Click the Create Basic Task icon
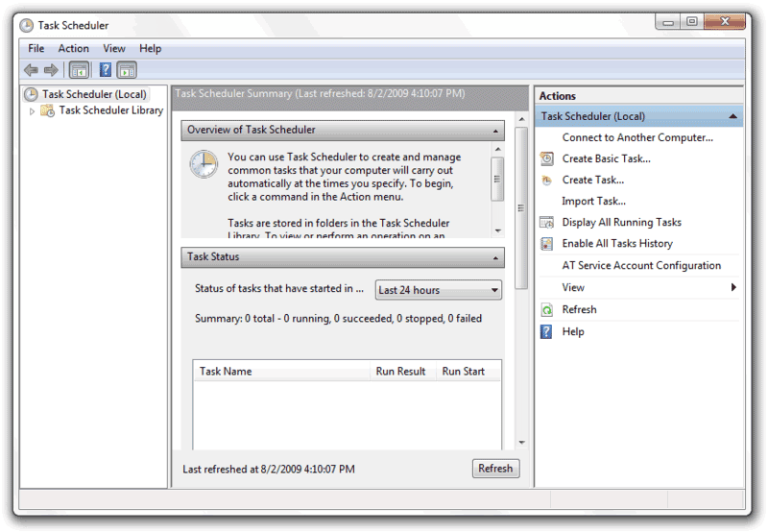Viewport: 768px width, 532px height. point(546,158)
